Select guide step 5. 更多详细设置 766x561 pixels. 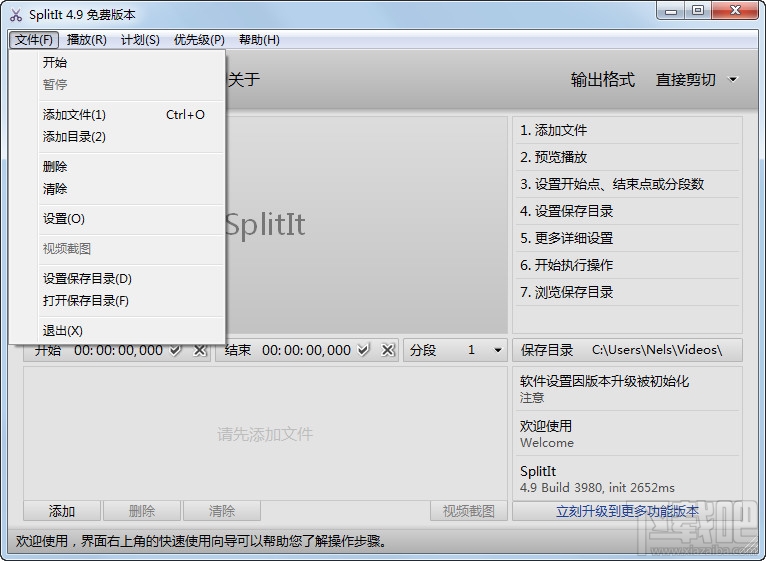tap(627, 238)
